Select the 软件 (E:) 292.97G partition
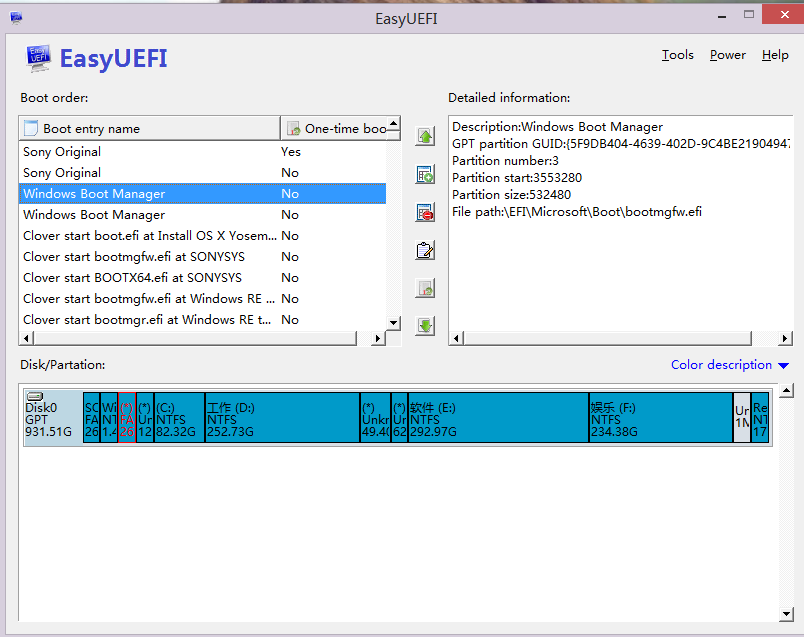This screenshot has height=637, width=804. (498, 417)
